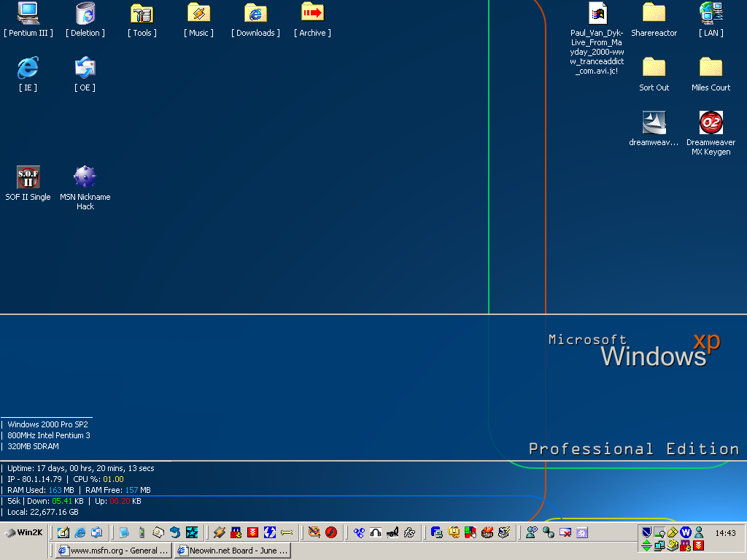This screenshot has width=747, height=560.
Task: Open the Tools desktop folder
Action: click(x=142, y=13)
